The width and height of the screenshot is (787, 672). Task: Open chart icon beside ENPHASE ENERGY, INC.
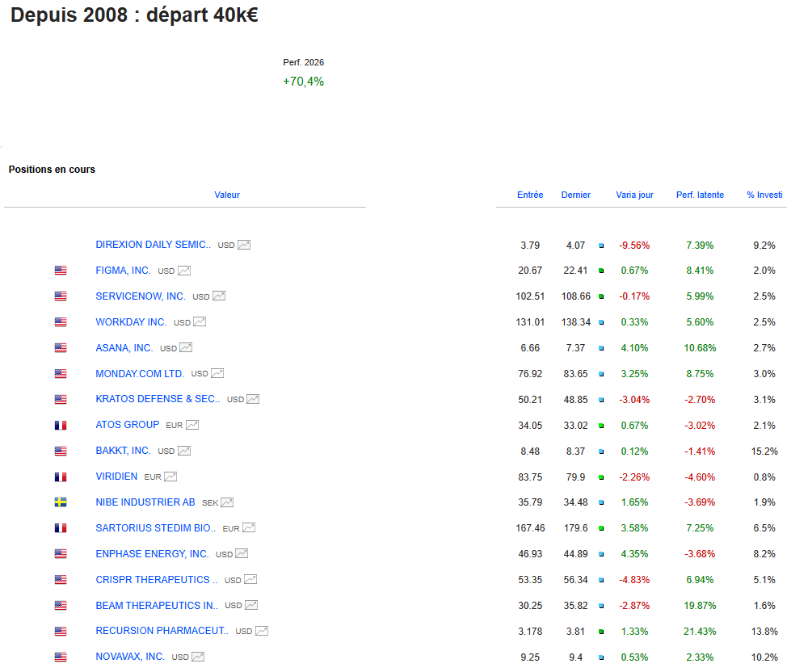point(242,553)
